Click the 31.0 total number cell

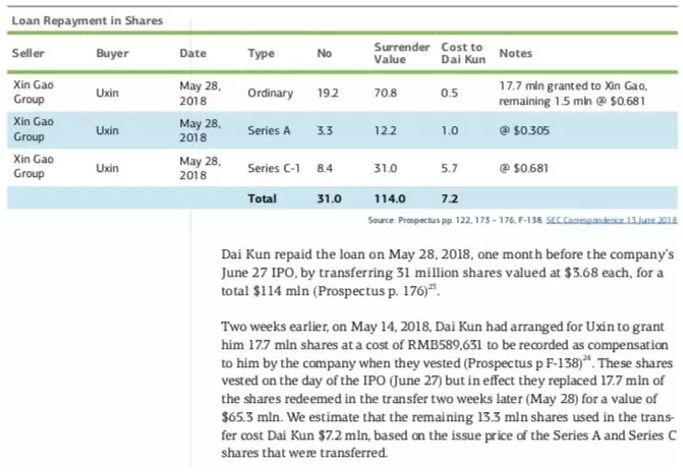[x=329, y=199]
